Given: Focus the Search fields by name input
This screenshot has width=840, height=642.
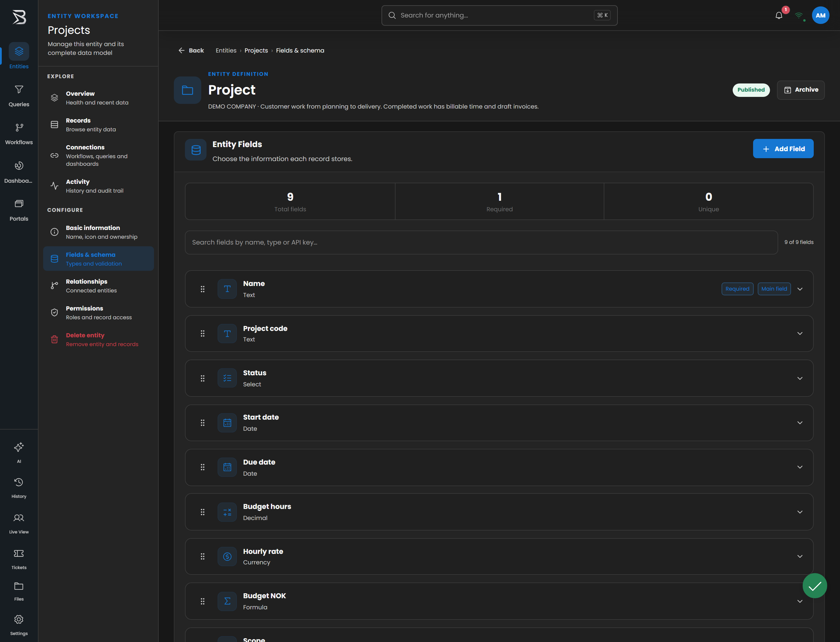Looking at the screenshot, I should [481, 242].
